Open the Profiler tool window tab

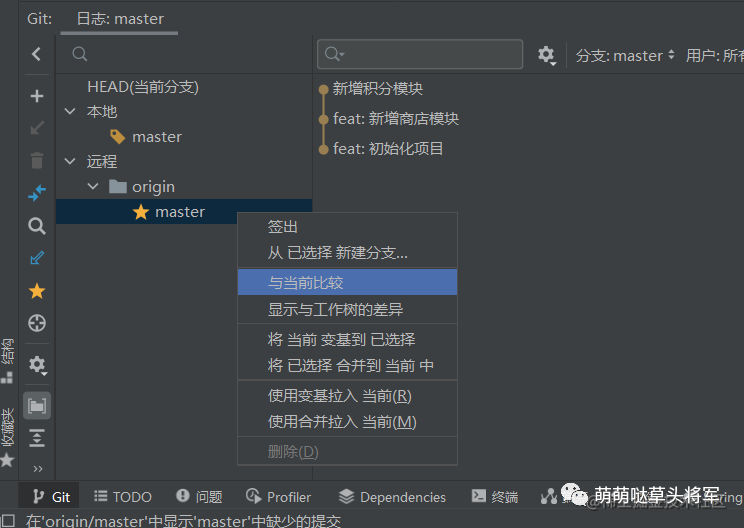tap(278, 497)
